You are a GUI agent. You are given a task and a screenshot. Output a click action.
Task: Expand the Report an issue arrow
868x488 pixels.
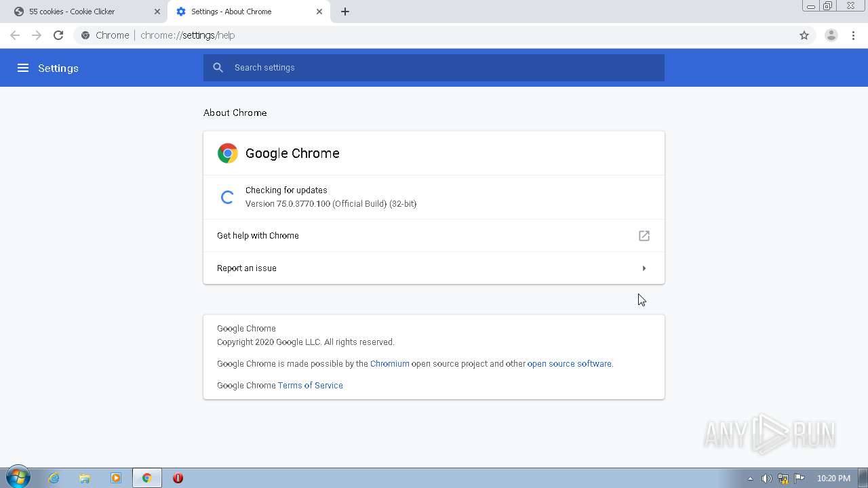644,268
